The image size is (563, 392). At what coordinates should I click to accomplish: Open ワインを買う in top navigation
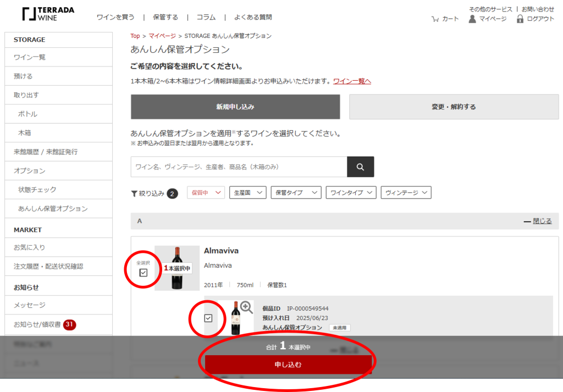[x=115, y=17]
